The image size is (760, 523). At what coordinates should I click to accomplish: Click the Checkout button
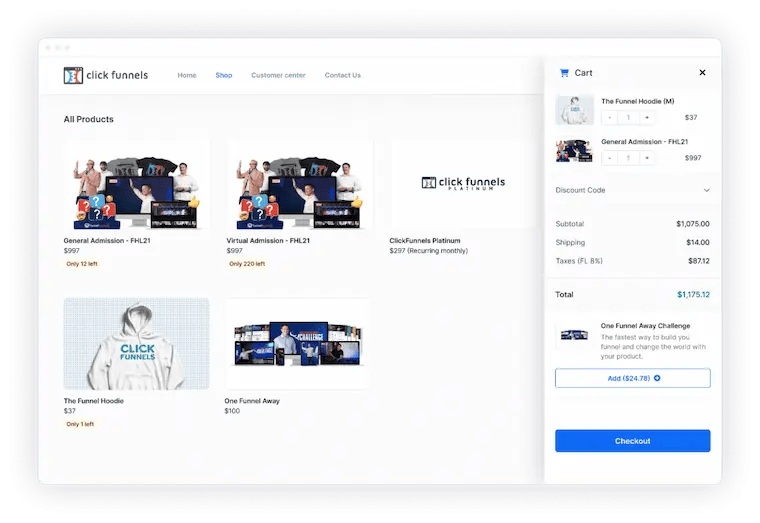click(633, 441)
